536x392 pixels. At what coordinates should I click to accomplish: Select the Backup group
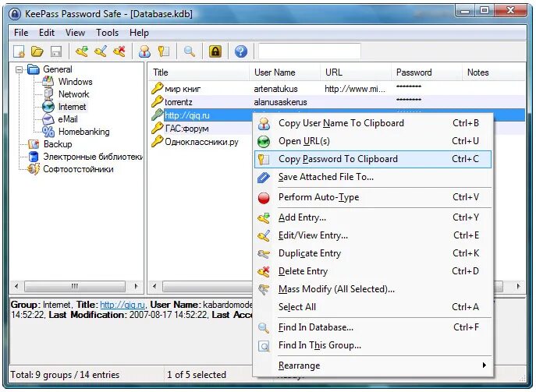pos(58,144)
